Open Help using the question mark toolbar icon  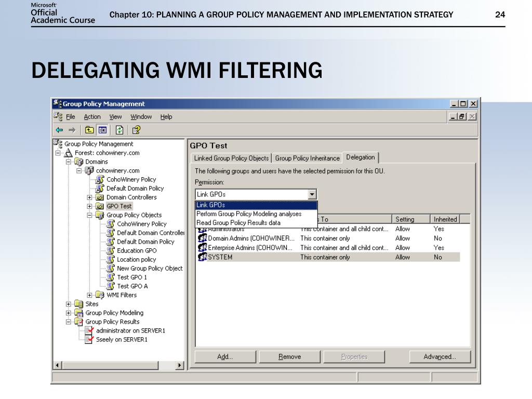(x=136, y=130)
